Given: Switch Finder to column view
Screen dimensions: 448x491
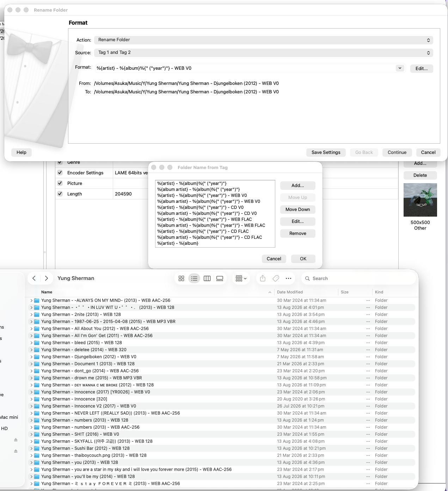Looking at the screenshot, I should 207,278.
